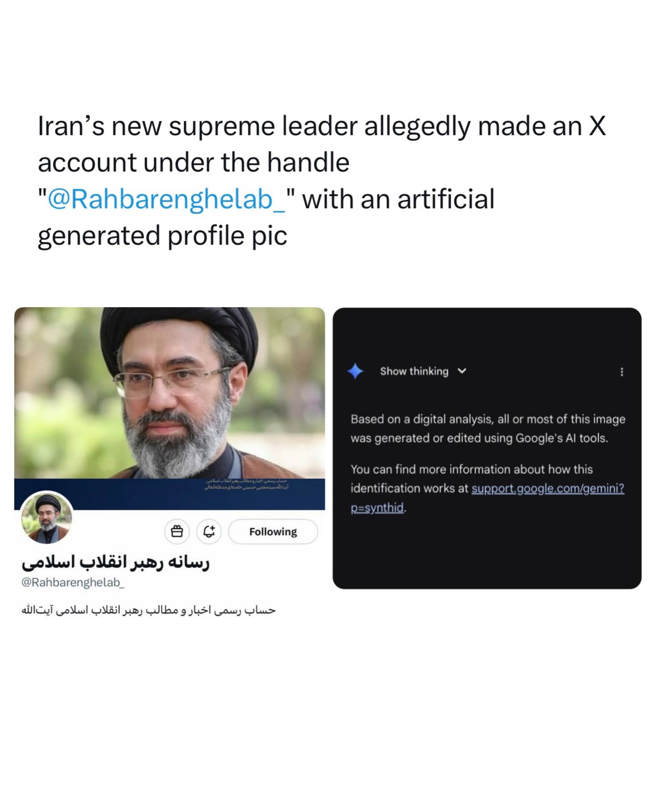This screenshot has height=812, width=650.
Task: Click the notification bell plus icon
Action: [209, 531]
